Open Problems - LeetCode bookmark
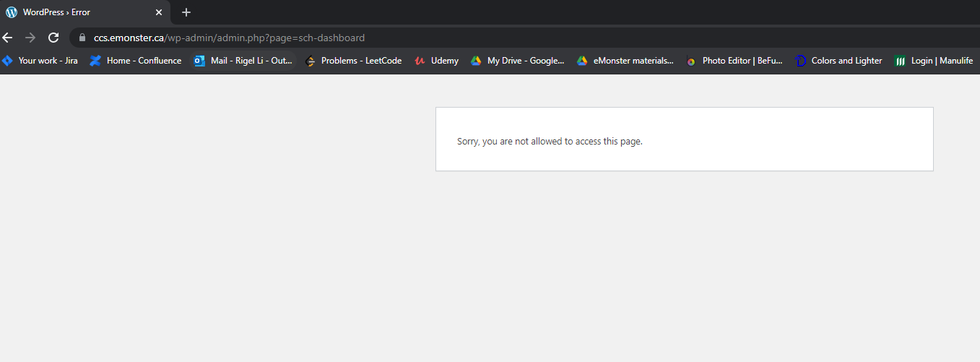 [x=353, y=61]
